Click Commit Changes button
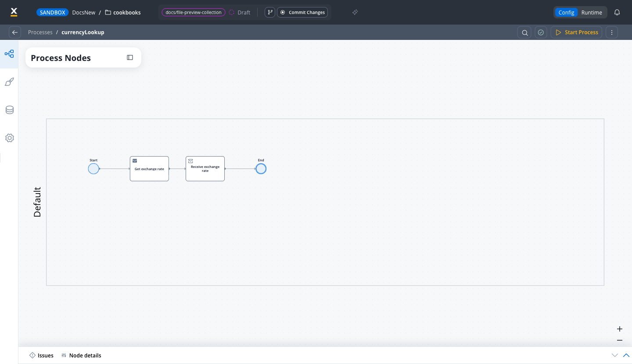Image resolution: width=632 pixels, height=364 pixels. [302, 12]
